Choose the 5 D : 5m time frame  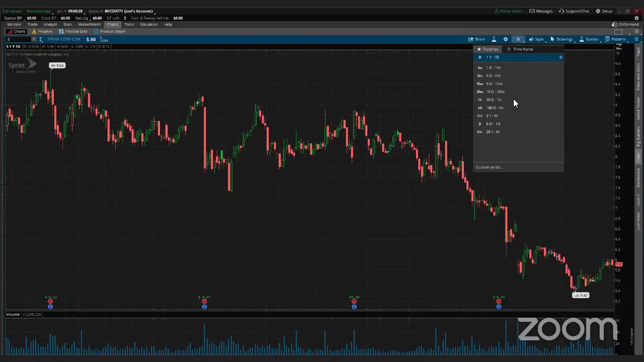pos(518,75)
